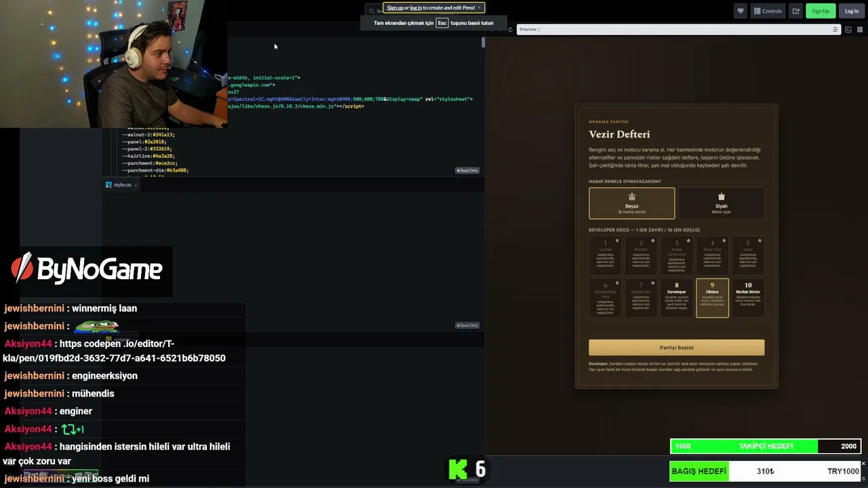Screen dimensions: 868x488
Task: Click the Takipçi Hedefi progress bar
Action: (x=766, y=446)
